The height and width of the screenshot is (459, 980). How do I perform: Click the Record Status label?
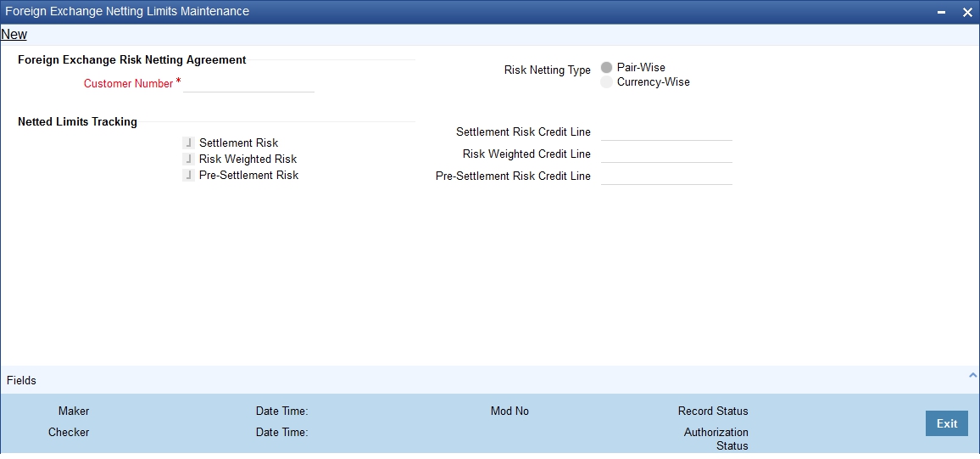click(x=713, y=411)
